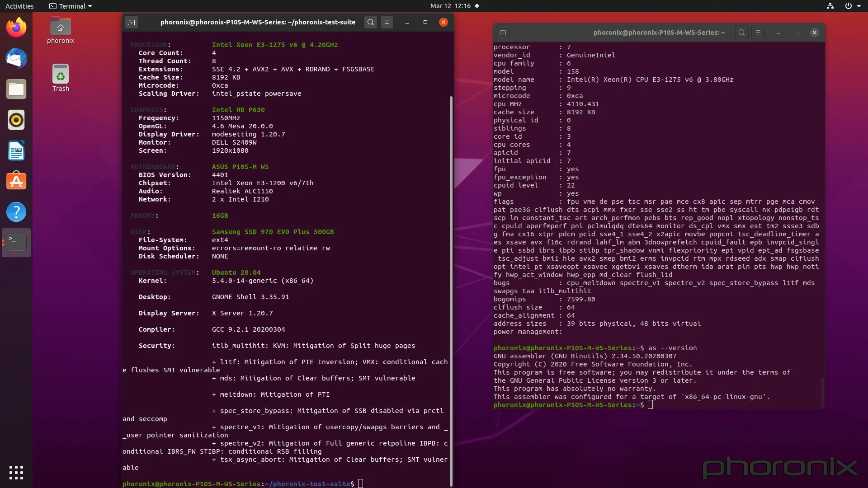
Task: Open Rhythmbox music player from dock
Action: 16,120
